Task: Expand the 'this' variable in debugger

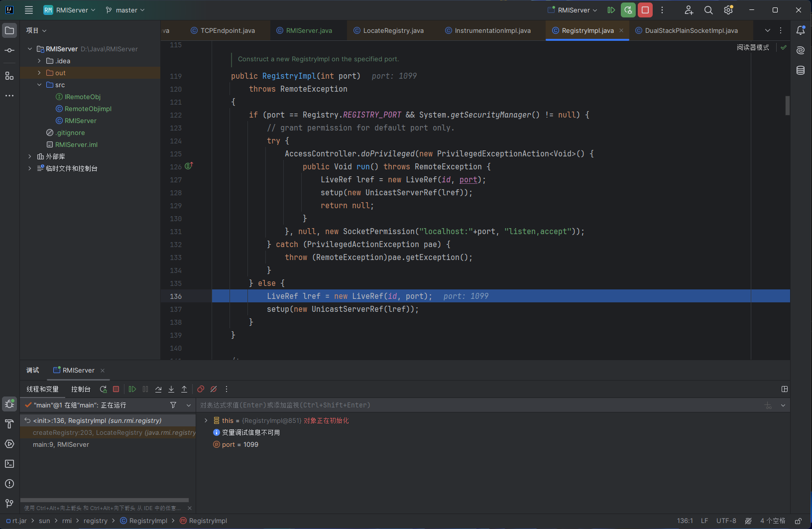Action: [x=206, y=420]
